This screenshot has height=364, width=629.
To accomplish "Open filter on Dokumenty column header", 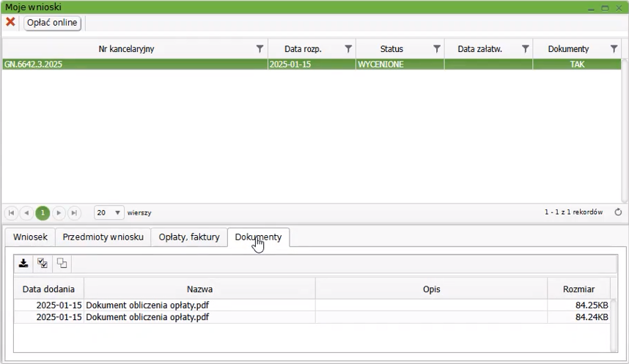I will [614, 48].
